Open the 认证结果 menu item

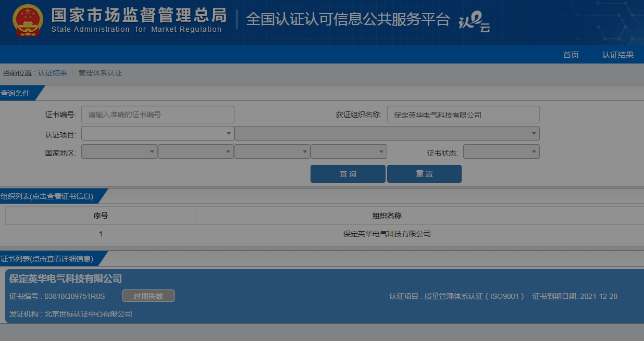pos(618,55)
